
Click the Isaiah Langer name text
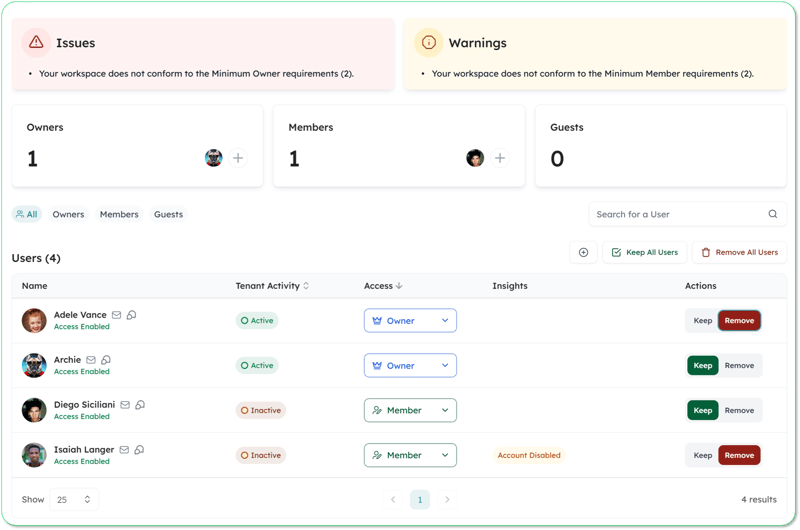click(x=84, y=449)
